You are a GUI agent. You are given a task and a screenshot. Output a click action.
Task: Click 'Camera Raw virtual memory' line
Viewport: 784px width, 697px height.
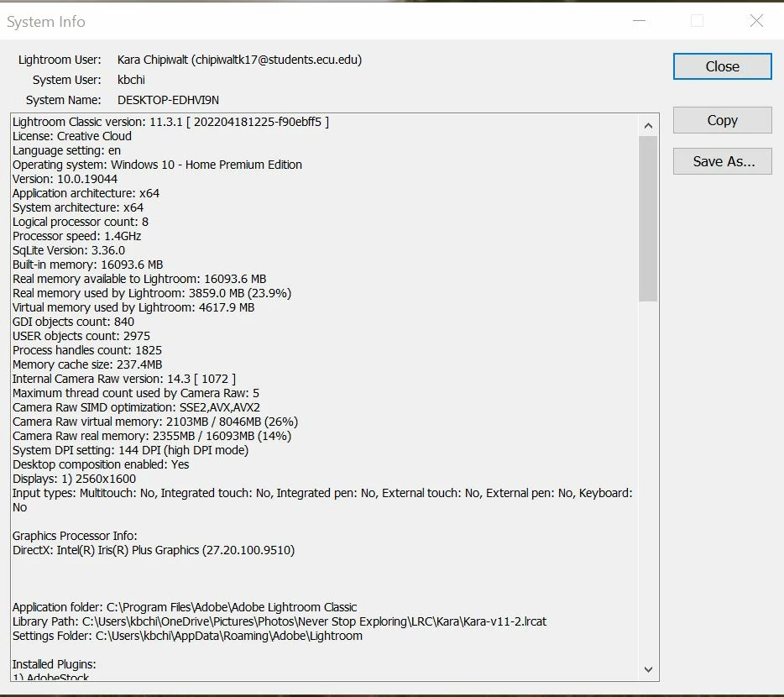point(155,422)
